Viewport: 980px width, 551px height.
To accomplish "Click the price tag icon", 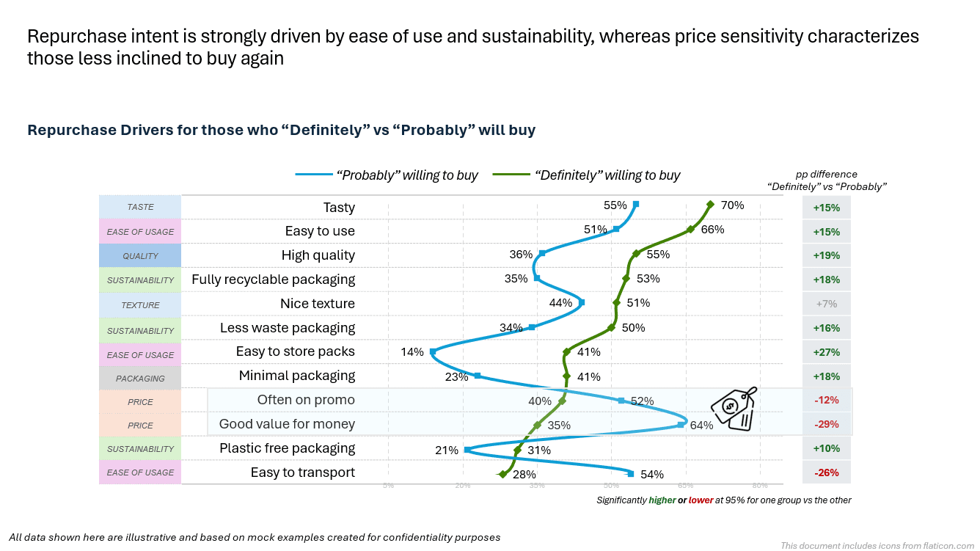I will point(734,409).
